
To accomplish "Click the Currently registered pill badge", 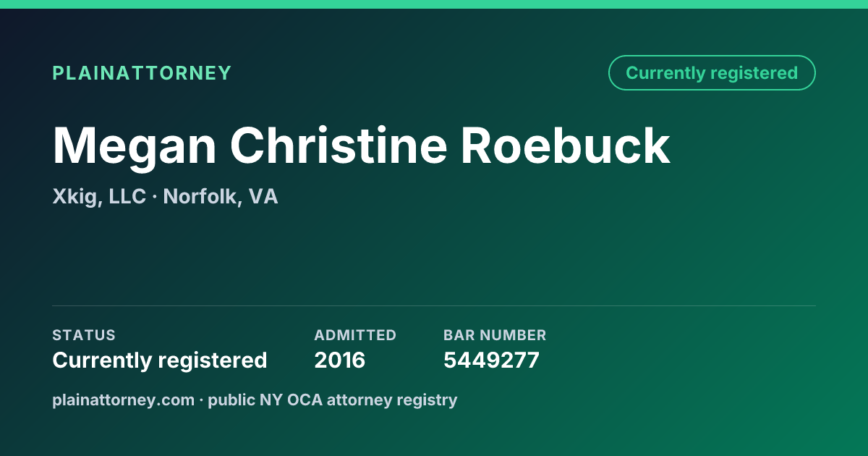I will (712, 72).
